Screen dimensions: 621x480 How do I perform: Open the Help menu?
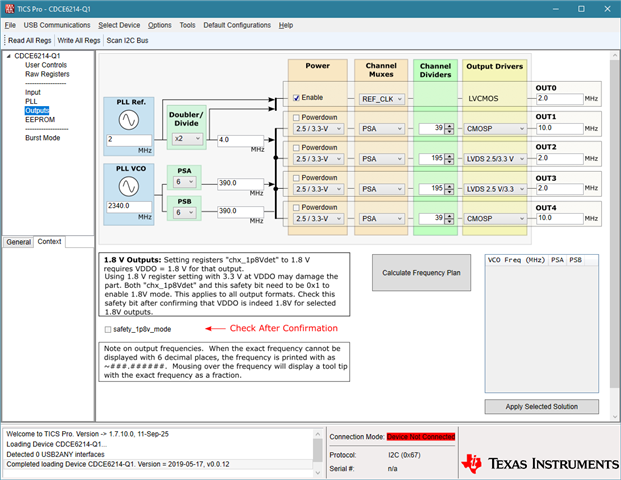click(x=286, y=25)
